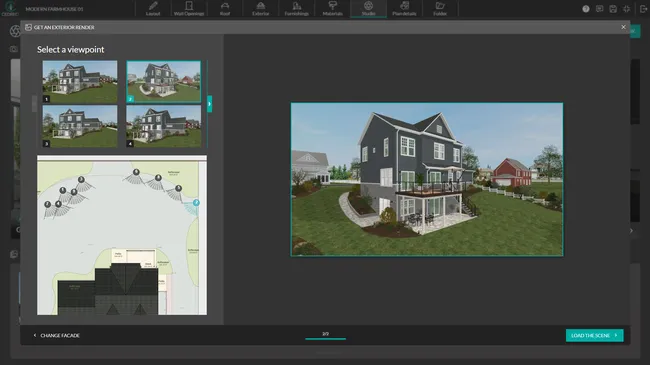Click the 2/2 step progress indicator

click(325, 336)
